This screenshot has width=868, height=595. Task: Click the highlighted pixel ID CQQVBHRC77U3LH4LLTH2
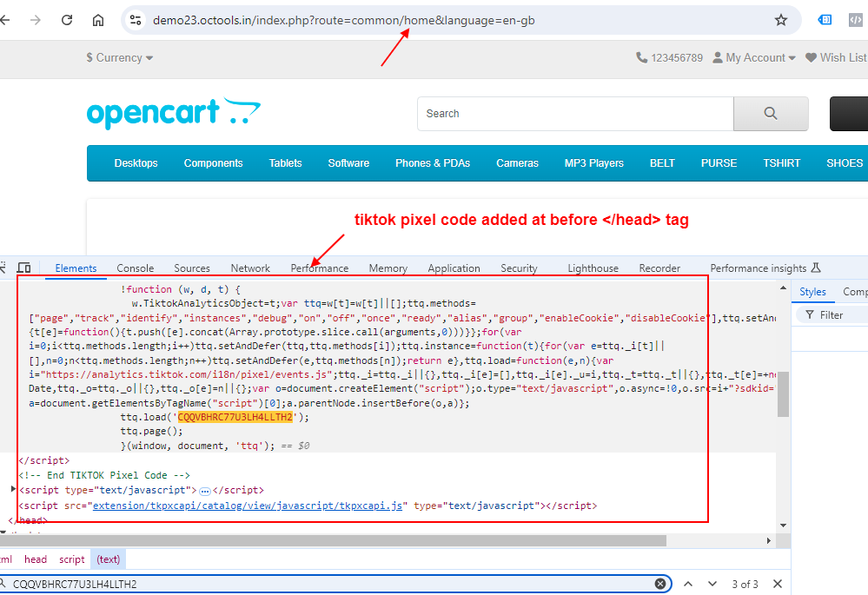click(235, 417)
